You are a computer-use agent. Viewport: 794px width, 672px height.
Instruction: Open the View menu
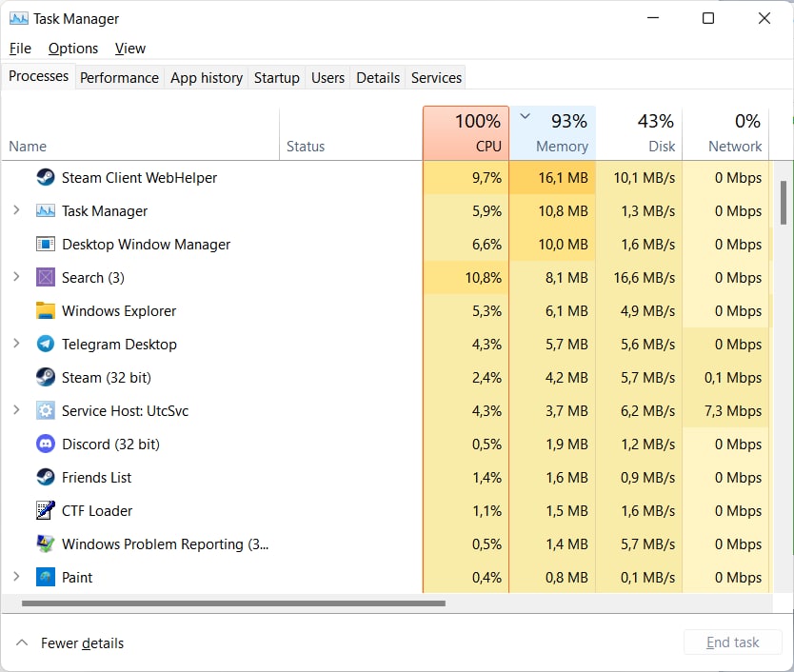130,49
